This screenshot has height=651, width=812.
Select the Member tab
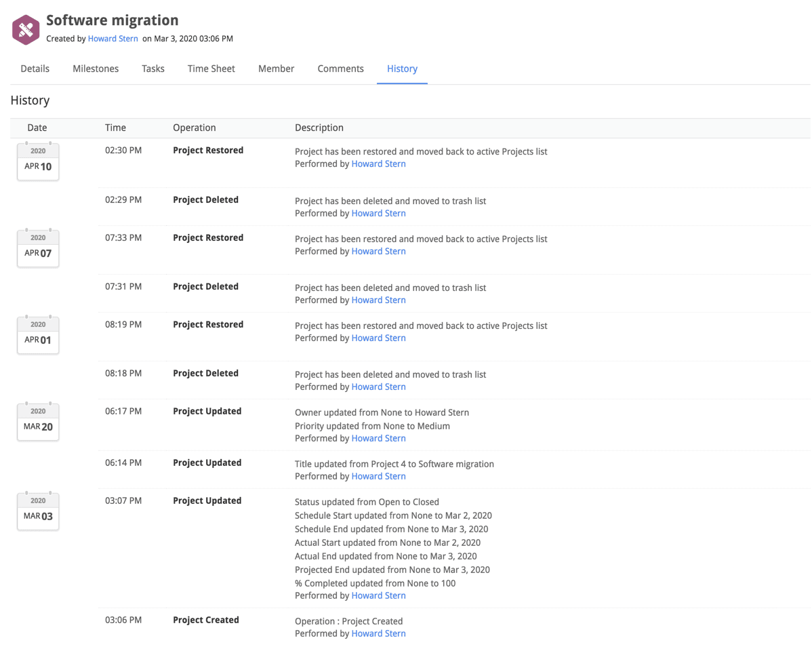click(276, 68)
